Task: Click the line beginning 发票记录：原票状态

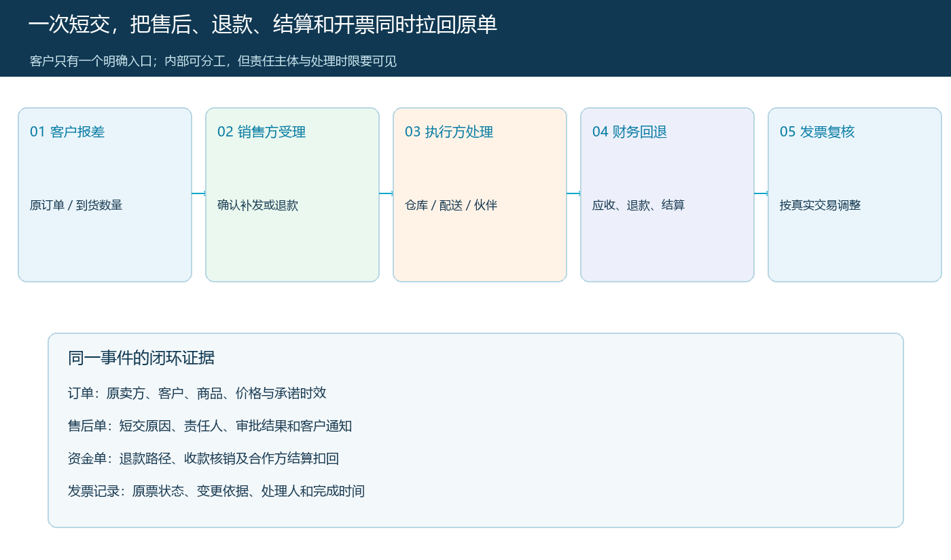Action: click(216, 491)
